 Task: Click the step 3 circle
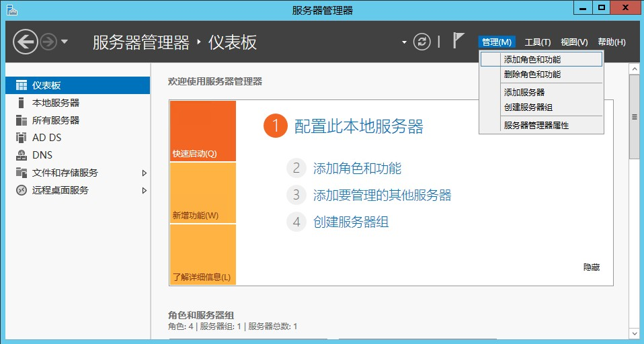coord(296,195)
